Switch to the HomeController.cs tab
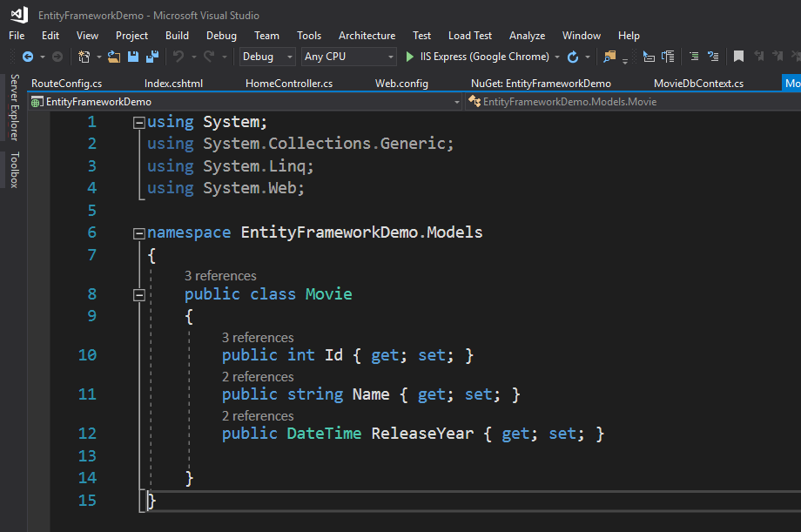801x532 pixels. [x=289, y=84]
